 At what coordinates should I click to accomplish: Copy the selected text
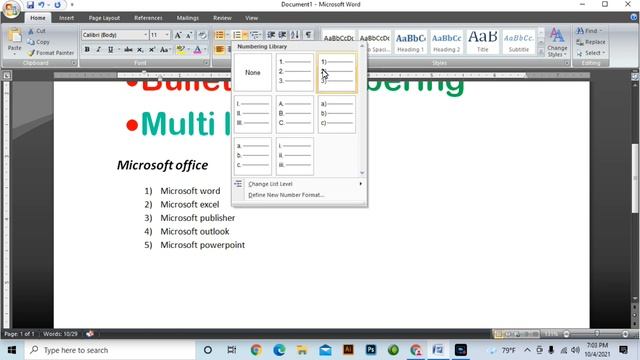click(x=38, y=42)
